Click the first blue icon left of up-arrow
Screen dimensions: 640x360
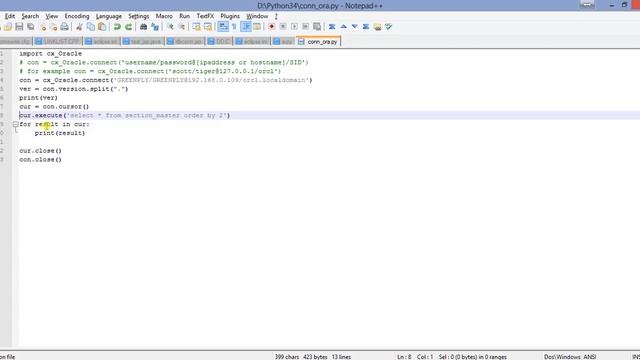coord(332,27)
